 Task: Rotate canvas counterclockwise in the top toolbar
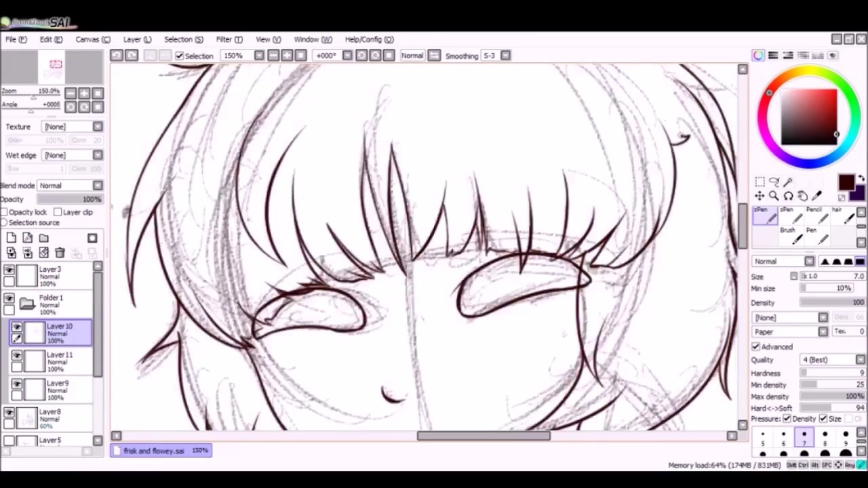(361, 56)
